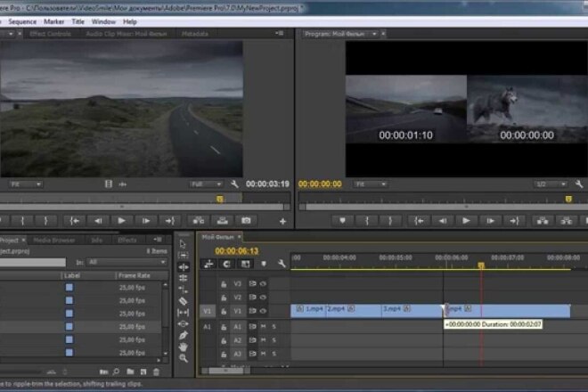
Task: Add marker in Program monitor
Action: pyautogui.click(x=342, y=221)
